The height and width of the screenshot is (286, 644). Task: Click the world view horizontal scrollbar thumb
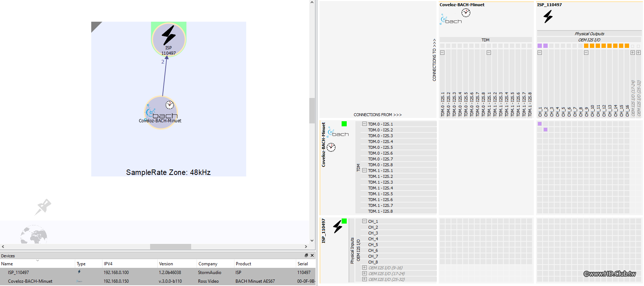(x=170, y=247)
